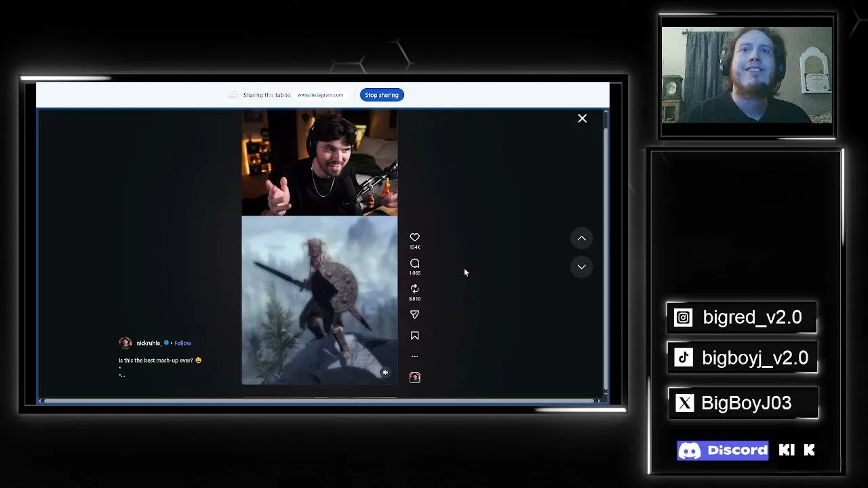Go to the previous reel with up chevron
The width and height of the screenshot is (868, 488).
pos(581,239)
